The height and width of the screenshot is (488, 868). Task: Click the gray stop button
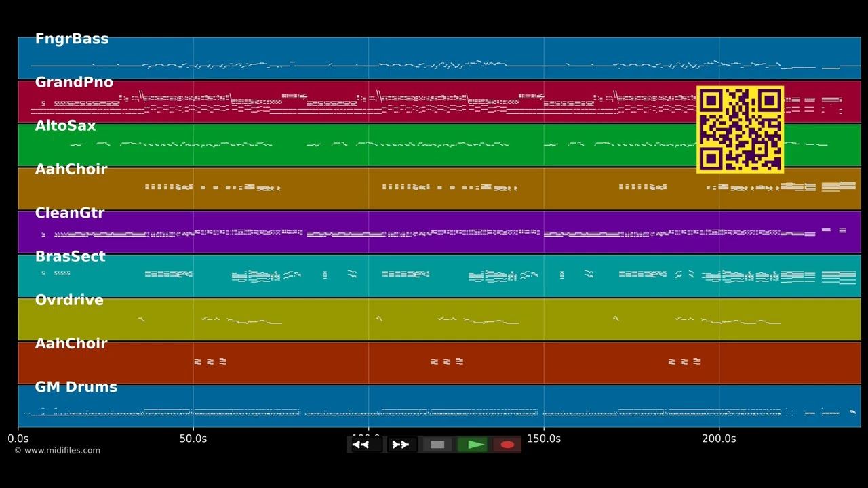[437, 445]
